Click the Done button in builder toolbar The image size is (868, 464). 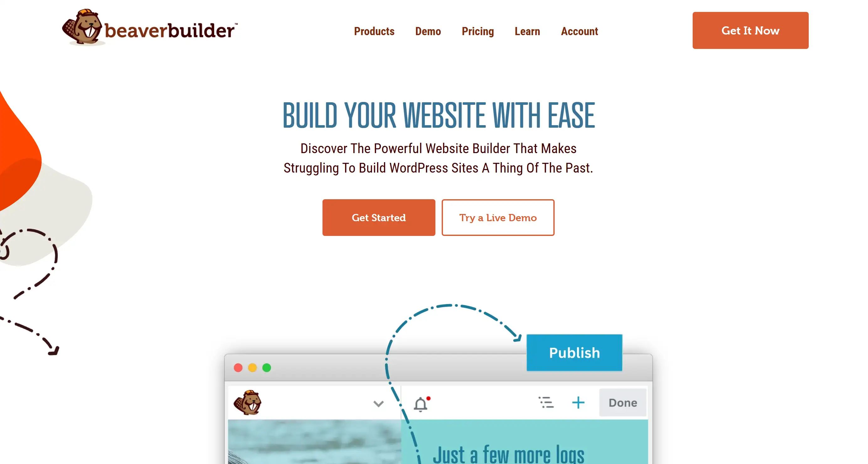(622, 403)
